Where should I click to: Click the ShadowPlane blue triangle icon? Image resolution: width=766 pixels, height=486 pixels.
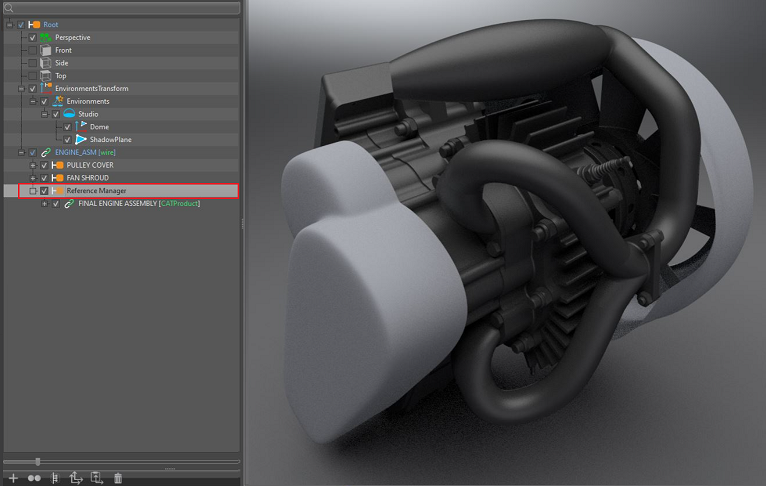(x=81, y=140)
